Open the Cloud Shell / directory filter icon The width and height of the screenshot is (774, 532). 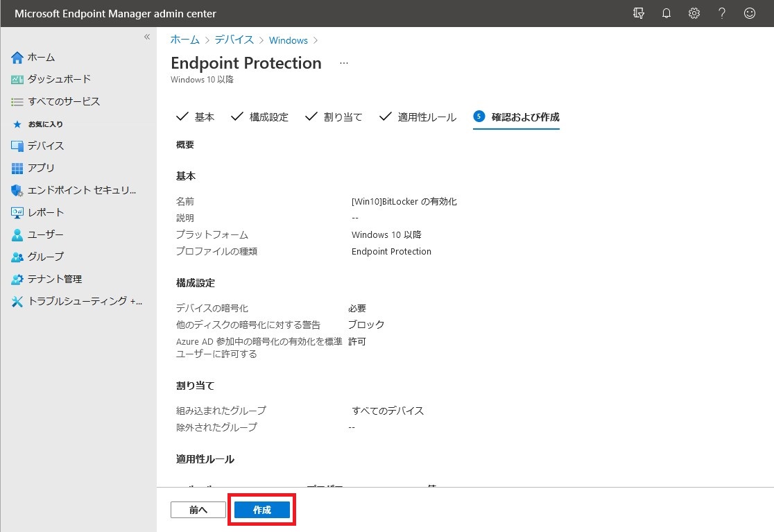coord(638,13)
